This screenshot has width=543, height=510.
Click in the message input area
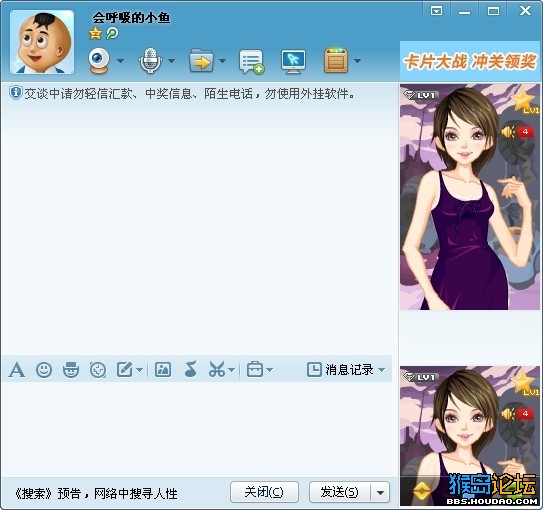[x=197, y=429]
